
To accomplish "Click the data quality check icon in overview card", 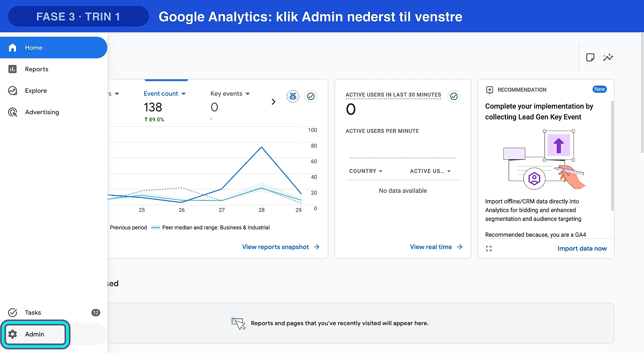I will pos(311,96).
